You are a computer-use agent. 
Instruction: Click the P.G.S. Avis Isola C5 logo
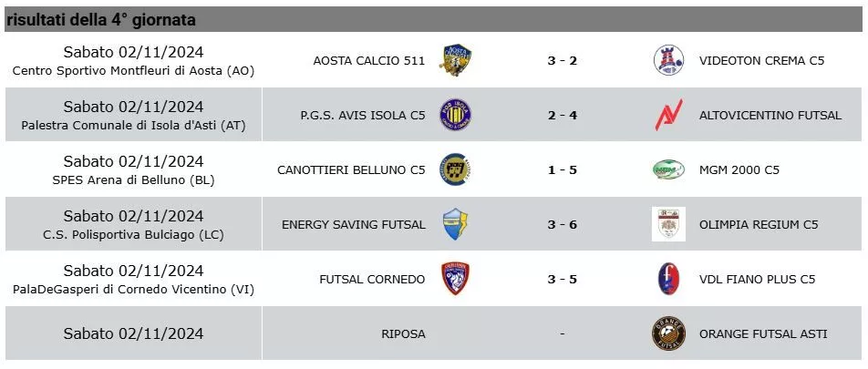tap(456, 116)
